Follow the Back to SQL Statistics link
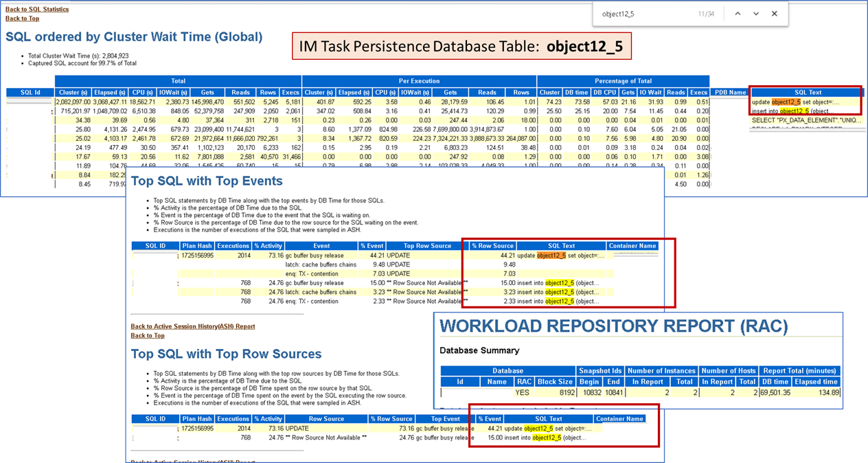Viewport: 868px width, 463px height. (x=37, y=10)
